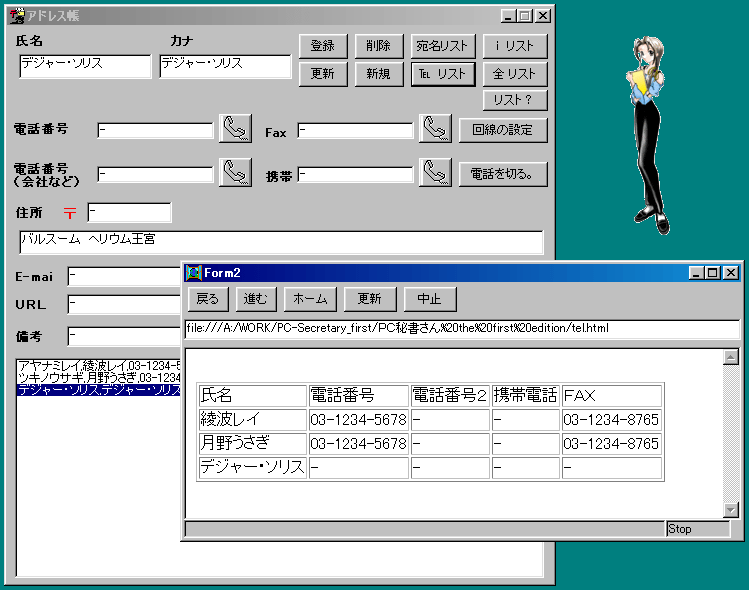The height and width of the screenshot is (590, 749).
Task: Click the phone icon beside Fax field
Action: click(x=435, y=129)
